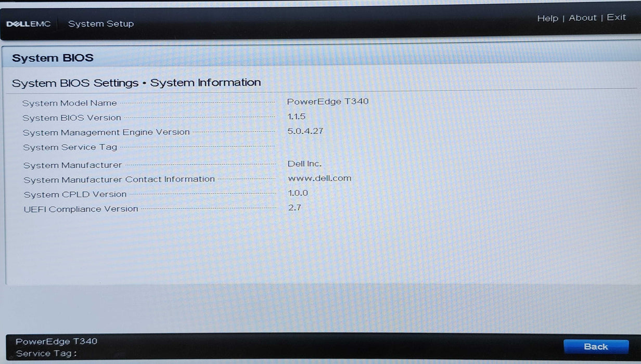This screenshot has height=364, width=641.
Task: Select the System Setup title text
Action: (x=101, y=24)
